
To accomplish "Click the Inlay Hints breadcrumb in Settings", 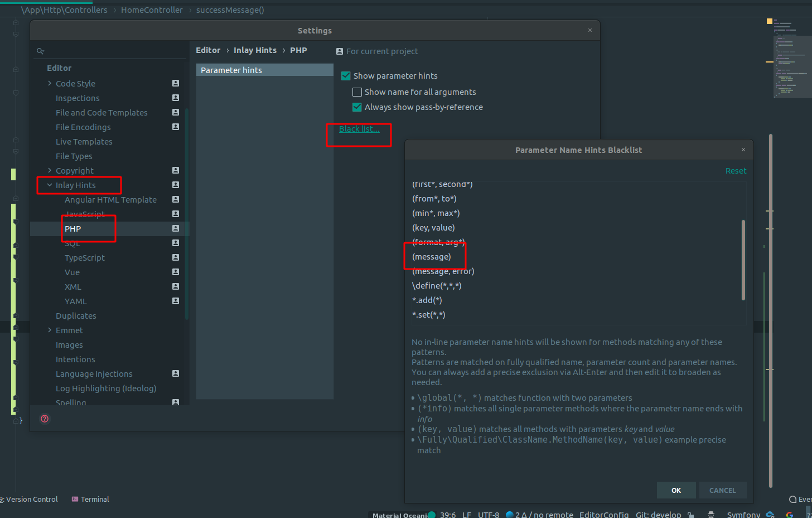I will pos(255,50).
